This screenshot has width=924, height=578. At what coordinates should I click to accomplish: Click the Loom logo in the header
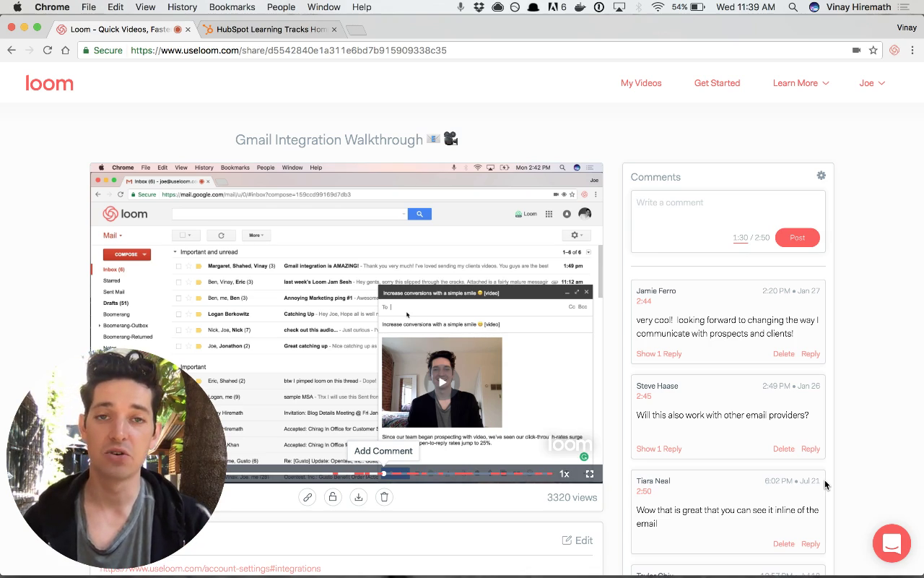tap(49, 82)
